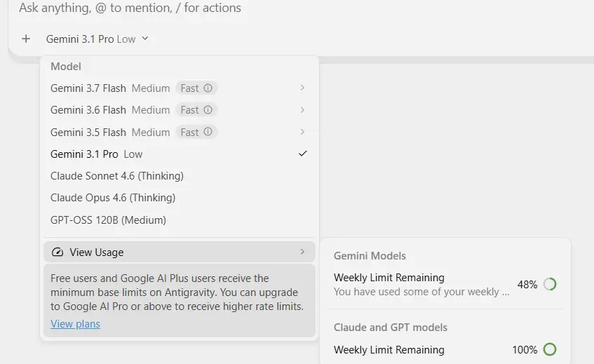Select Gemini 3.5 Flash Medium model

[180, 132]
